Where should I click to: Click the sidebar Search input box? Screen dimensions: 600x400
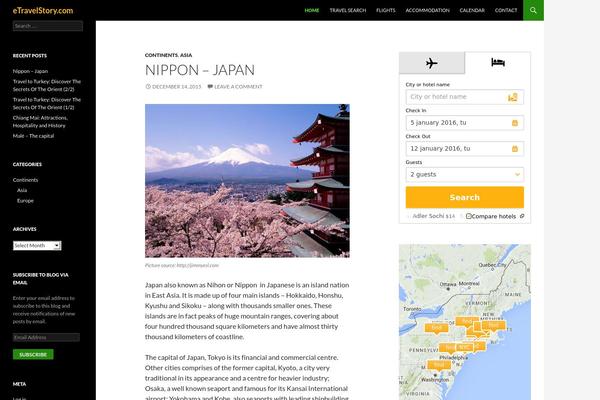pyautogui.click(x=48, y=26)
